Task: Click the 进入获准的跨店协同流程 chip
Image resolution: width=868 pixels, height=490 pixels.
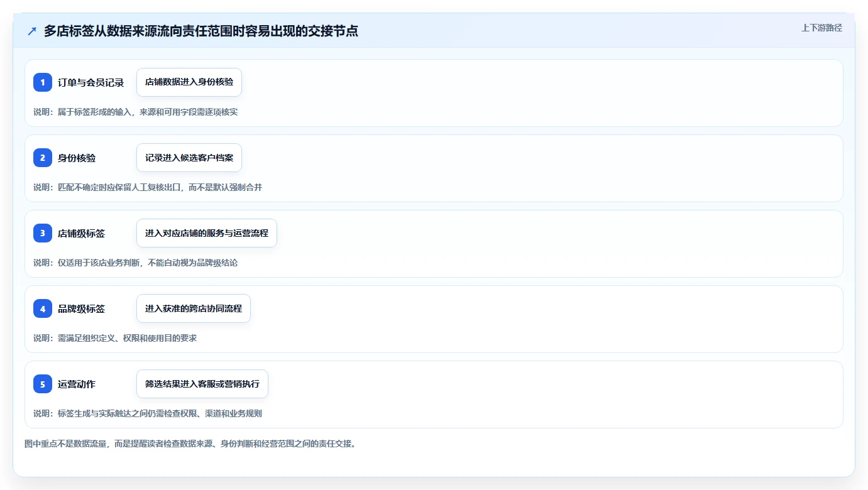Action: [194, 308]
